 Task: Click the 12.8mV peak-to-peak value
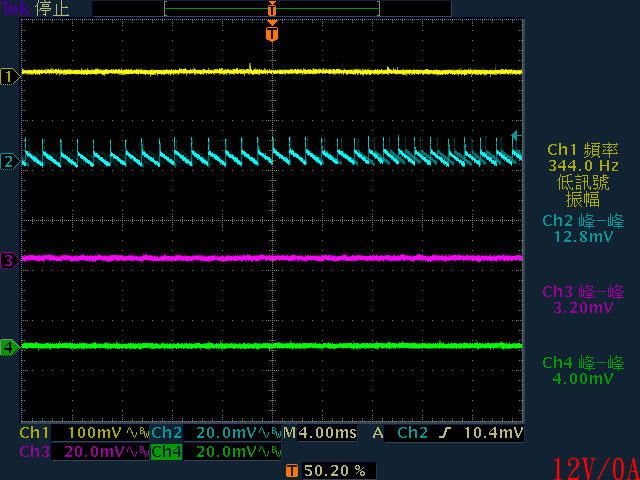(583, 237)
